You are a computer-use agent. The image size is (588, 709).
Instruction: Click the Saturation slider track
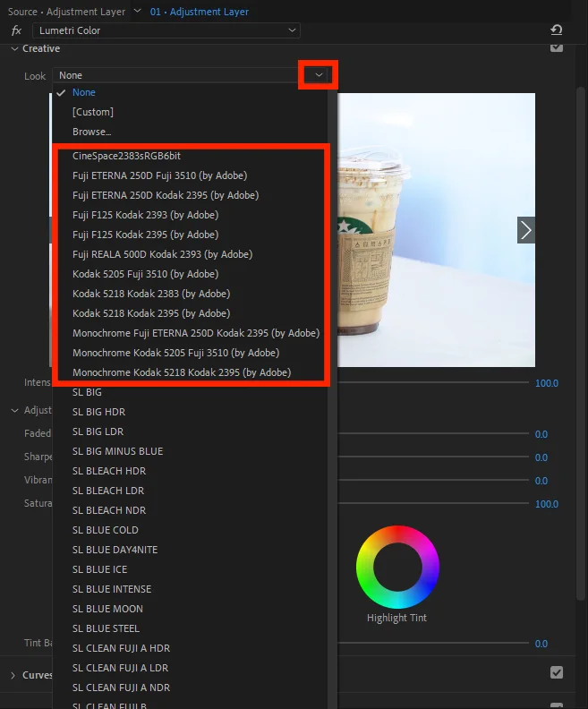coord(433,503)
